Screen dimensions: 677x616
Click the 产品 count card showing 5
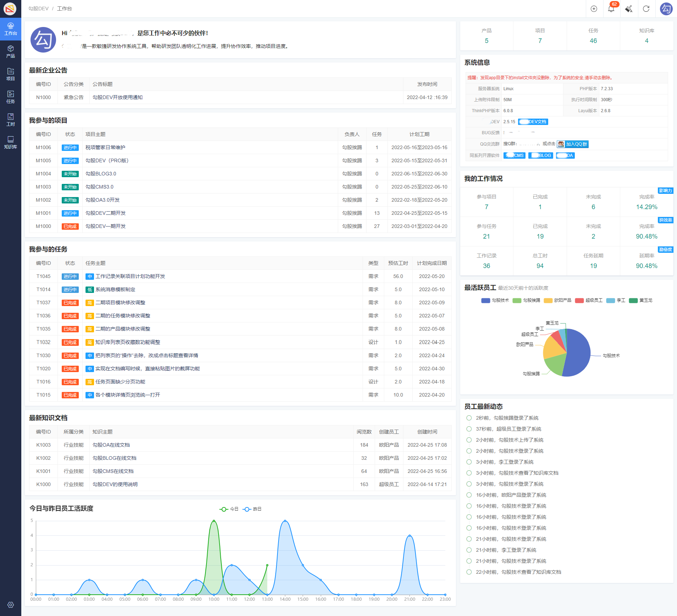tap(486, 36)
